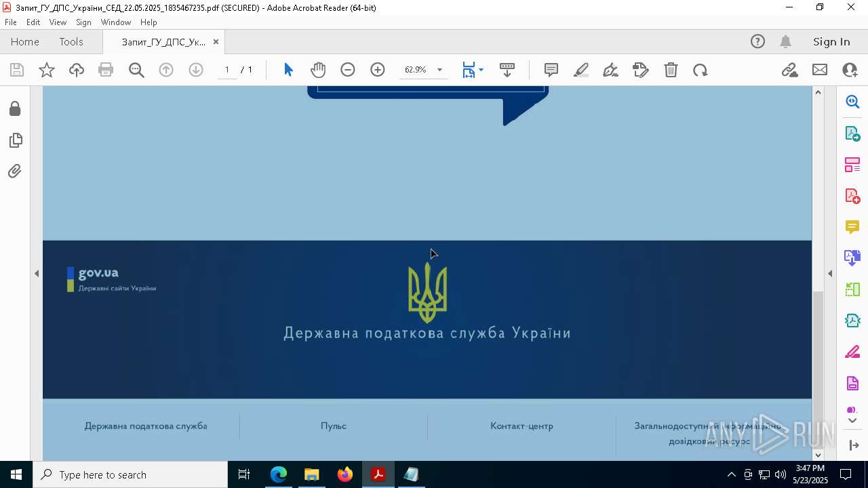This screenshot has width=868, height=488.
Task: Open the find text magnifier
Action: [136, 70]
